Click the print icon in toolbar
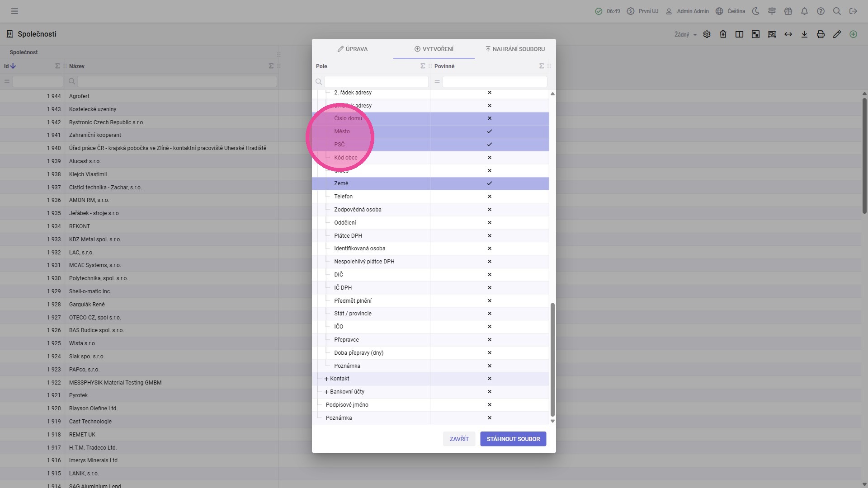The image size is (868, 488). point(821,34)
